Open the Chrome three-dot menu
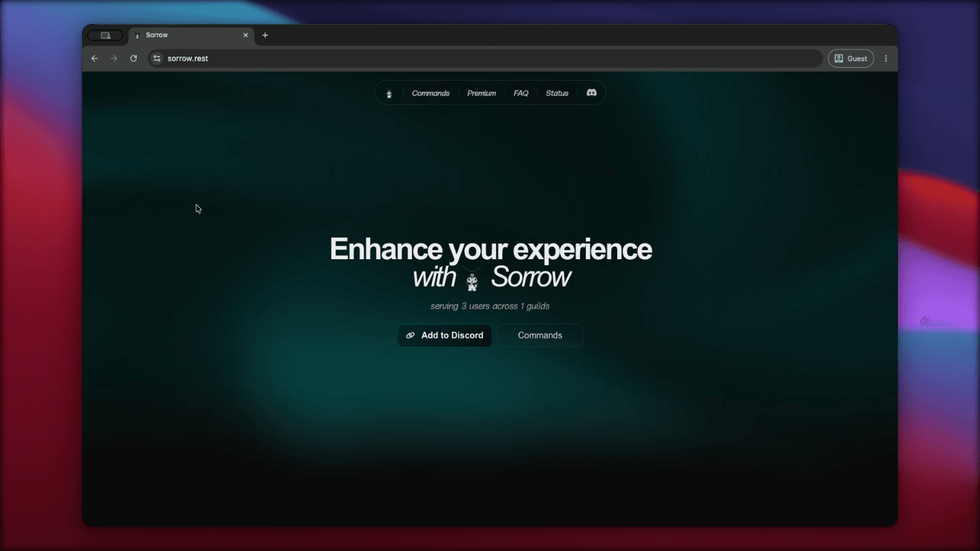 coord(886,59)
